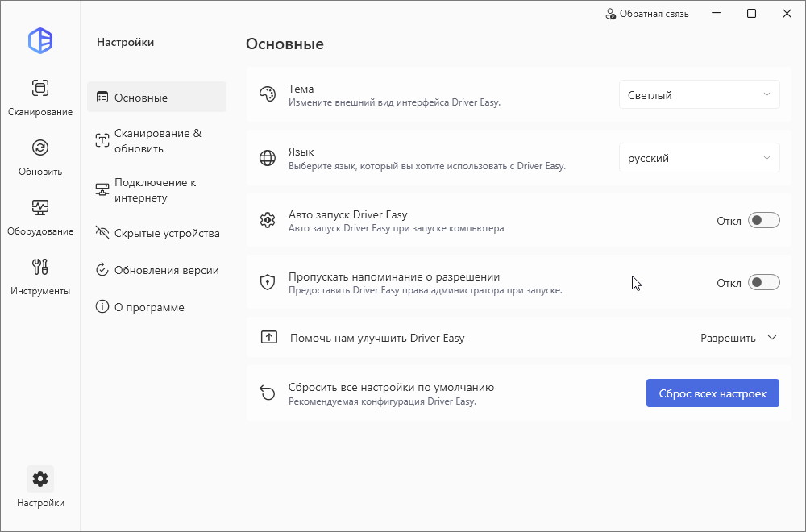Image resolution: width=806 pixels, height=532 pixels.
Task: Click the Тема palette icon
Action: [268, 94]
